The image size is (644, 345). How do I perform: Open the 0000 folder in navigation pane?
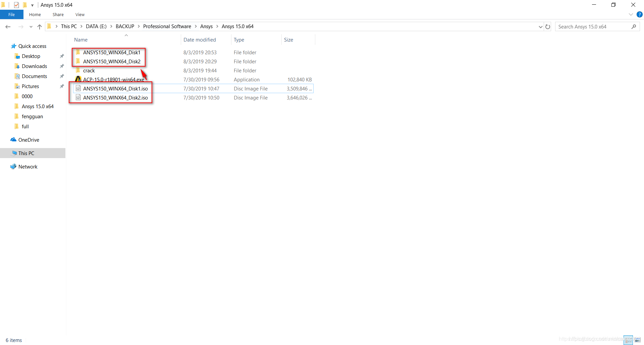[x=27, y=96]
